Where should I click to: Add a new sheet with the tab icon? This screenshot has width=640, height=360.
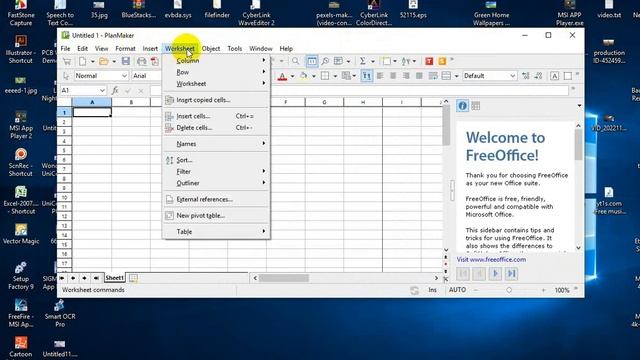(x=133, y=278)
